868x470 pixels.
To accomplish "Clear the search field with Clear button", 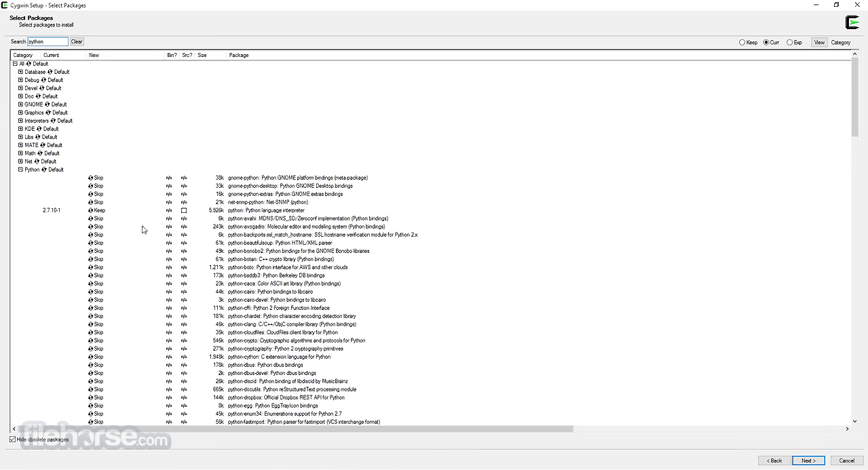I will (77, 42).
